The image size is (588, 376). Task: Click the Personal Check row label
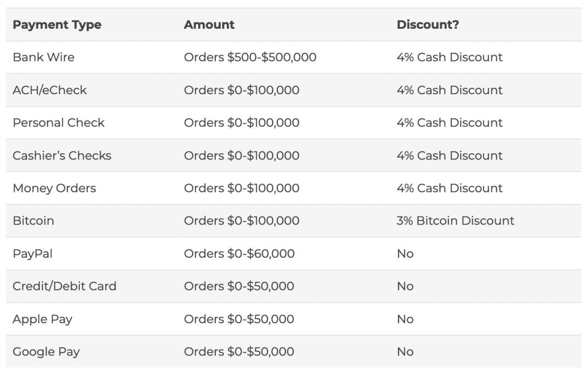(x=59, y=123)
